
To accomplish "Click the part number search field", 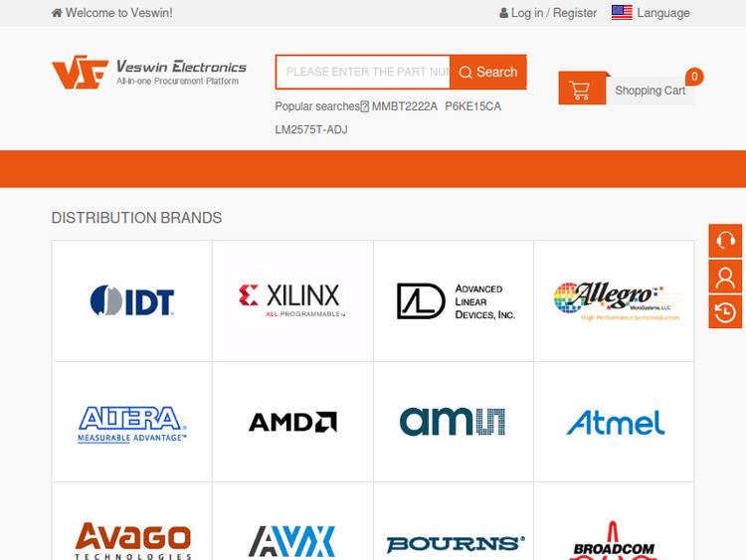I will pyautogui.click(x=363, y=72).
